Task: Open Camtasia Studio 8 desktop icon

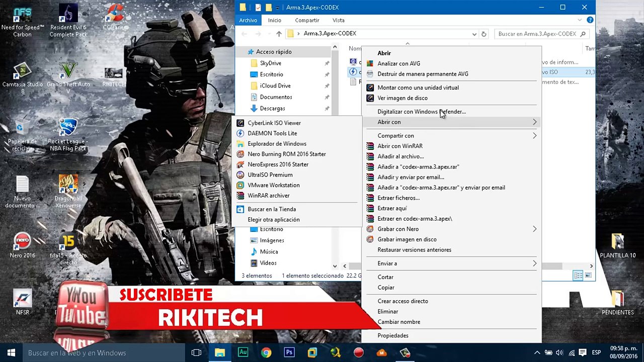Action: (x=23, y=78)
